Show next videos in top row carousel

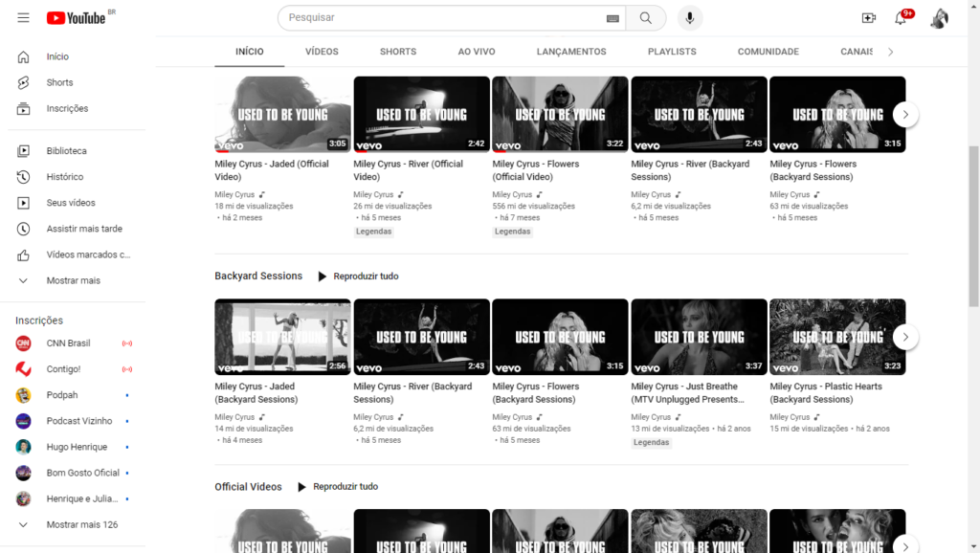(x=905, y=115)
